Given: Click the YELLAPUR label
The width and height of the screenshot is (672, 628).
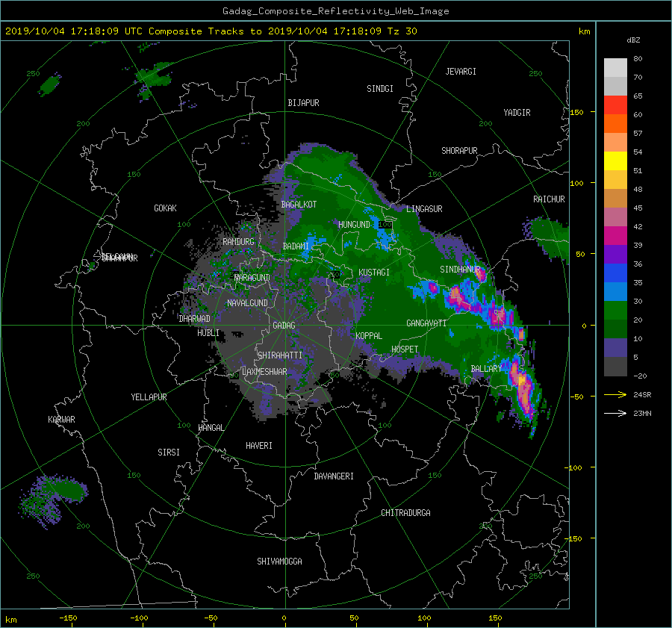Looking at the screenshot, I should coord(149,397).
